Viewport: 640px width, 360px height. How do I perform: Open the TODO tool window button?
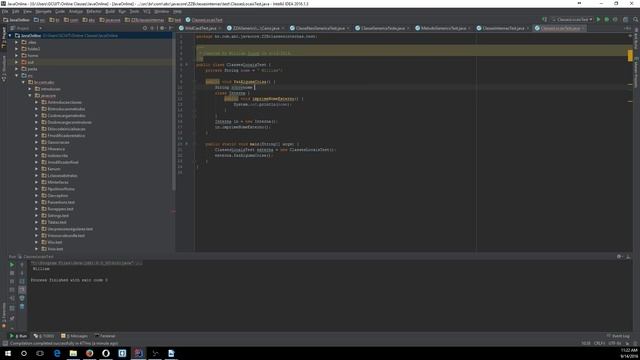(x=44, y=336)
